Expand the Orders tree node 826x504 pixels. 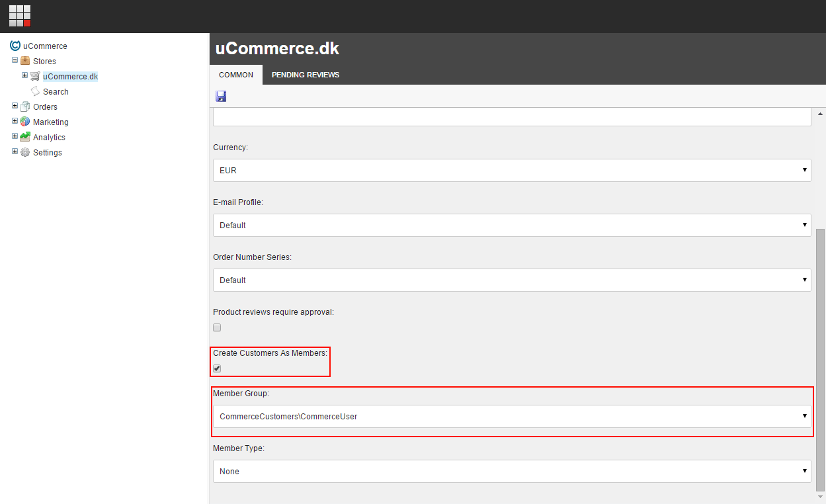tap(15, 106)
